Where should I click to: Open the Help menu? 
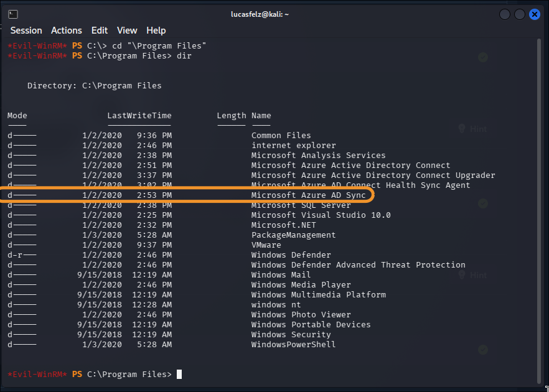[156, 30]
